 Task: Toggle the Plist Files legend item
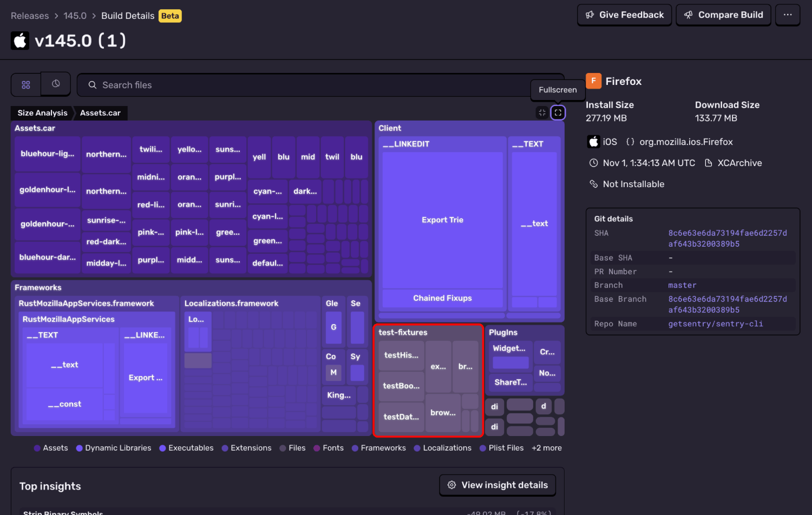coord(501,448)
